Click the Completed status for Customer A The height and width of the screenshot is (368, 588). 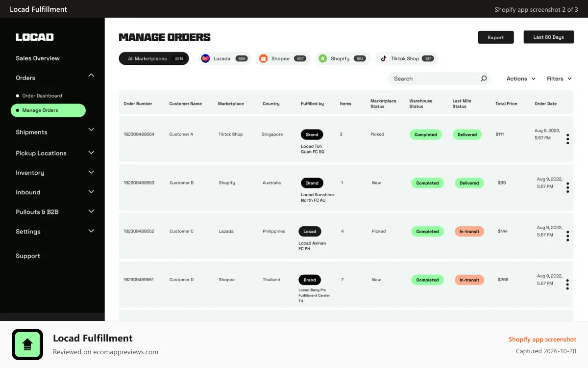pos(426,134)
